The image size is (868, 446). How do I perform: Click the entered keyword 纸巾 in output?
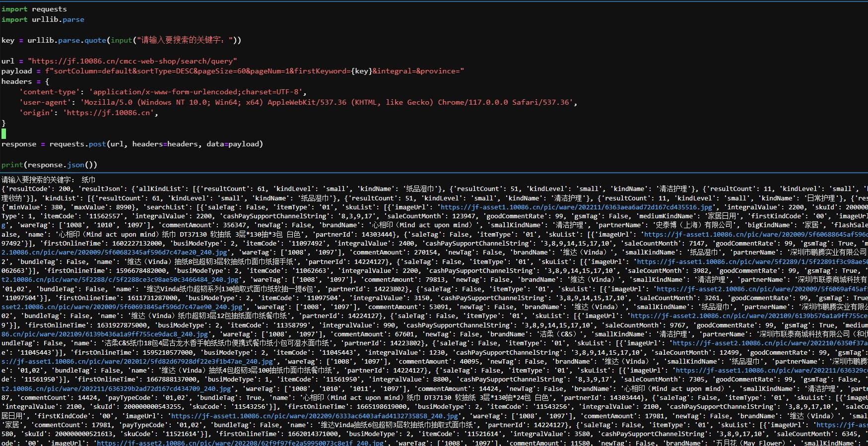[x=88, y=180]
